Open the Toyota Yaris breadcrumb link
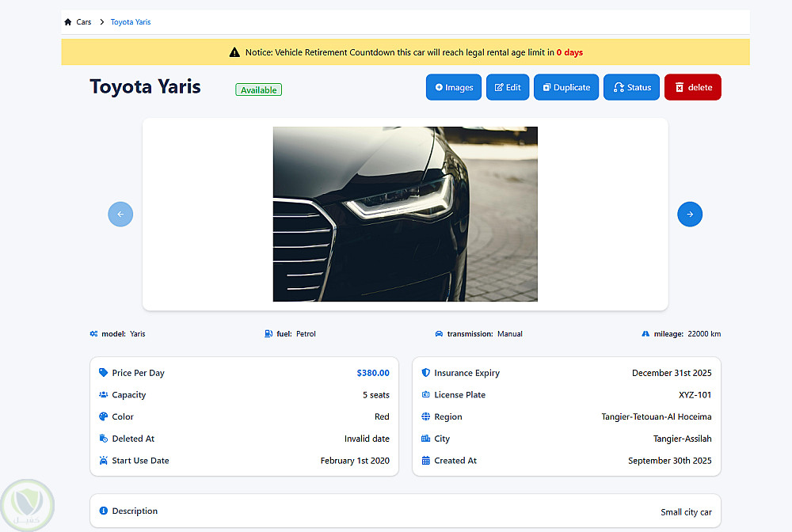792x532 pixels. [131, 22]
